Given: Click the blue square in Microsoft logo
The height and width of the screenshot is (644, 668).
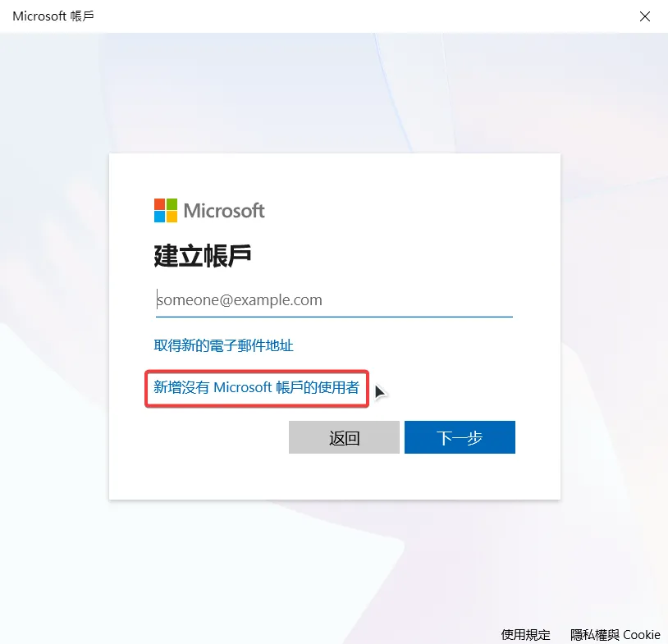Looking at the screenshot, I should (x=160, y=217).
